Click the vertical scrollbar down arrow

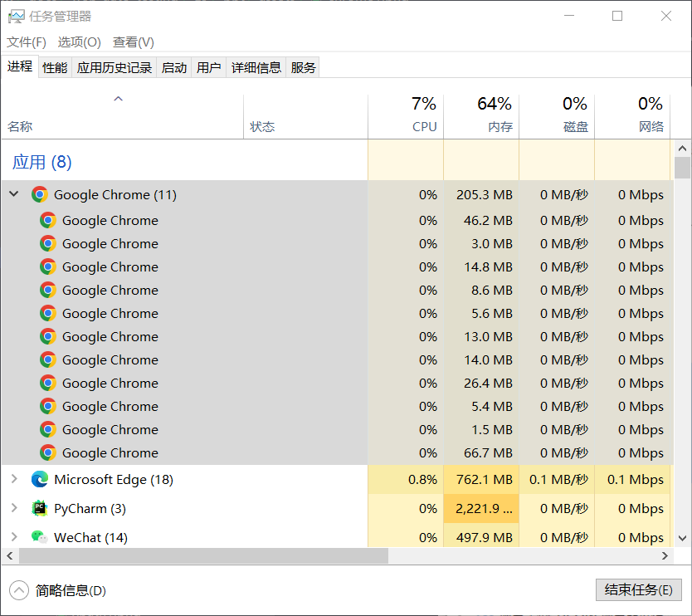(682, 538)
